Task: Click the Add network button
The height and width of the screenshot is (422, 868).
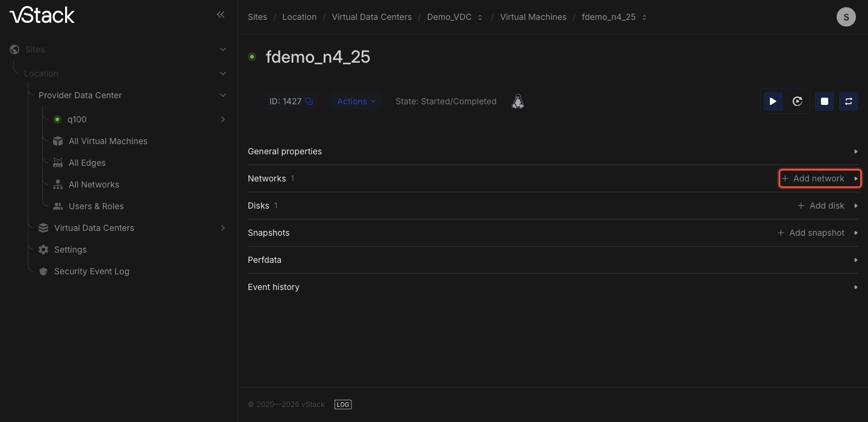Action: tap(813, 178)
